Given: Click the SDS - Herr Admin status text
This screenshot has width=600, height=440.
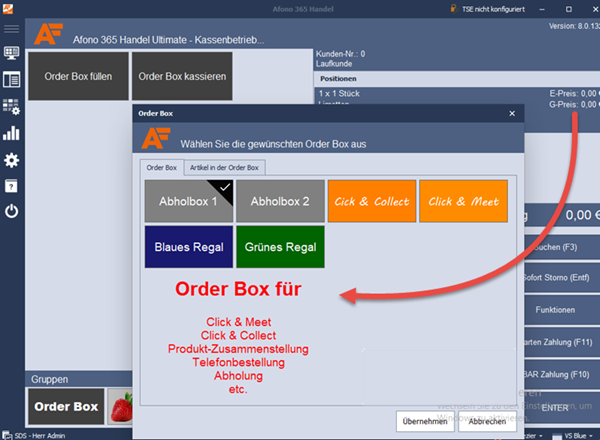Looking at the screenshot, I should 40,435.
